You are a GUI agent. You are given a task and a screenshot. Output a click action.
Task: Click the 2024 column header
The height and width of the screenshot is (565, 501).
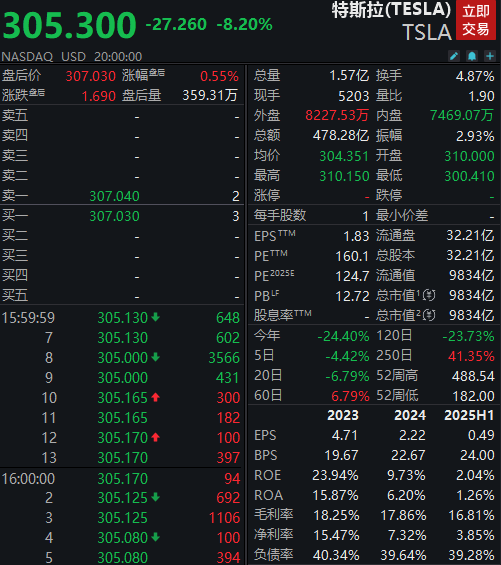point(410,415)
